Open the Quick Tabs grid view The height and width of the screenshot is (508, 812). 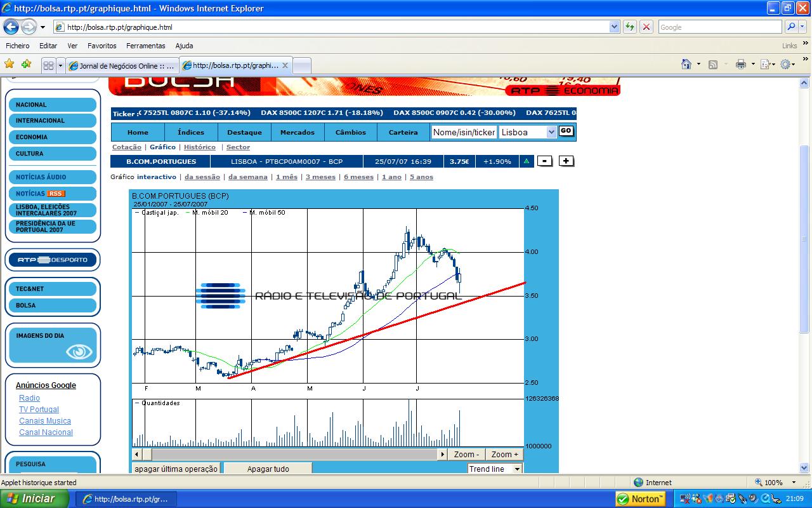tap(48, 65)
